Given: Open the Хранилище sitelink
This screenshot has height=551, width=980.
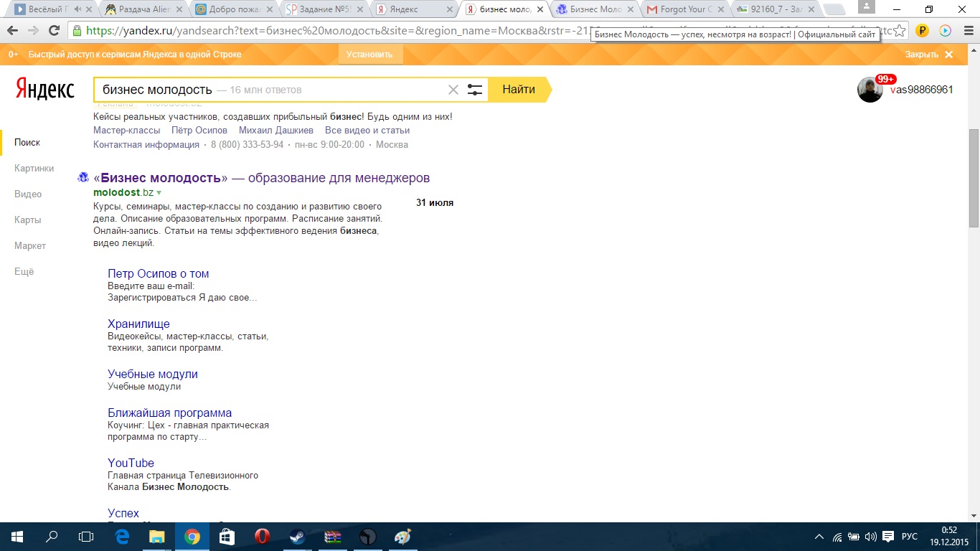Looking at the screenshot, I should [x=138, y=324].
